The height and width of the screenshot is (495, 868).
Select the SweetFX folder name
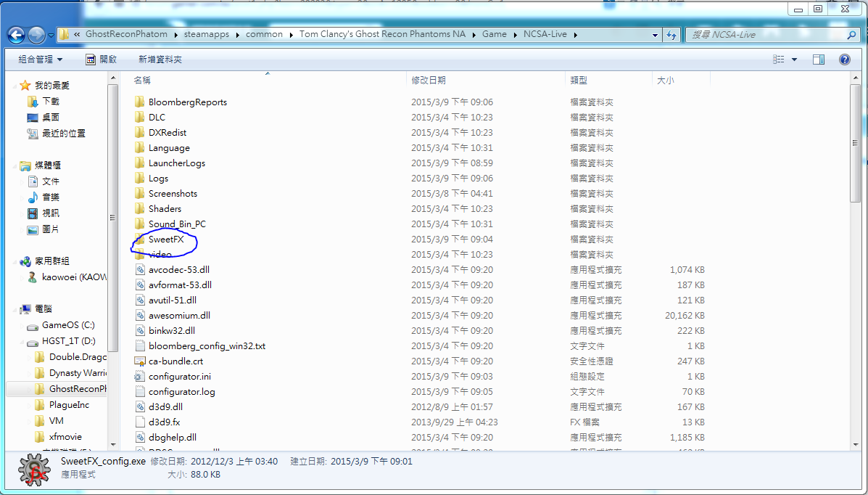pyautogui.click(x=166, y=240)
